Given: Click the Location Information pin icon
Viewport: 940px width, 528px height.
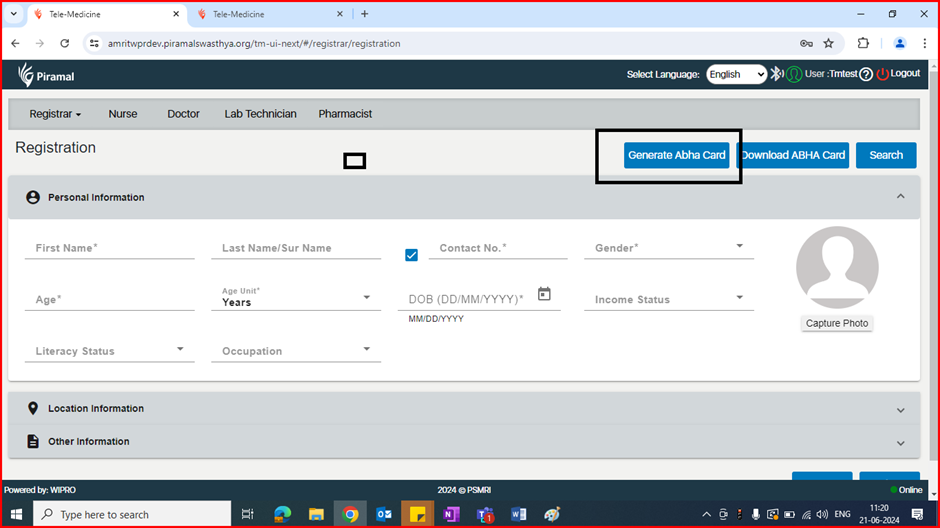Looking at the screenshot, I should coord(33,409).
